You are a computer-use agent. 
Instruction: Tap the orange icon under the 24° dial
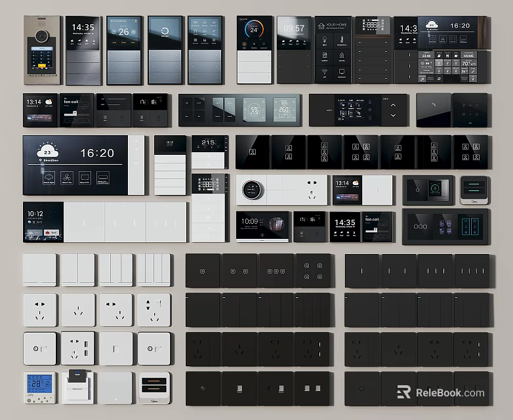[x=244, y=44]
